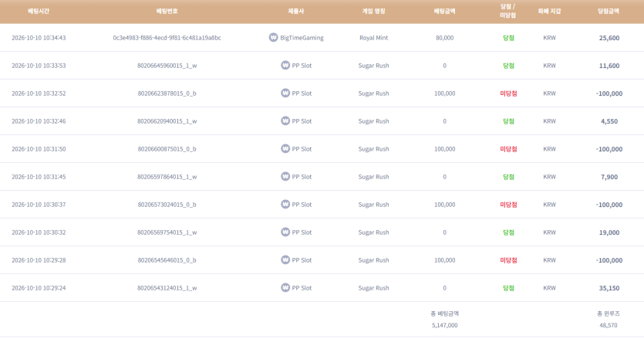Click the PP Slot icon in row 80206543124015_1_w

pyautogui.click(x=285, y=287)
